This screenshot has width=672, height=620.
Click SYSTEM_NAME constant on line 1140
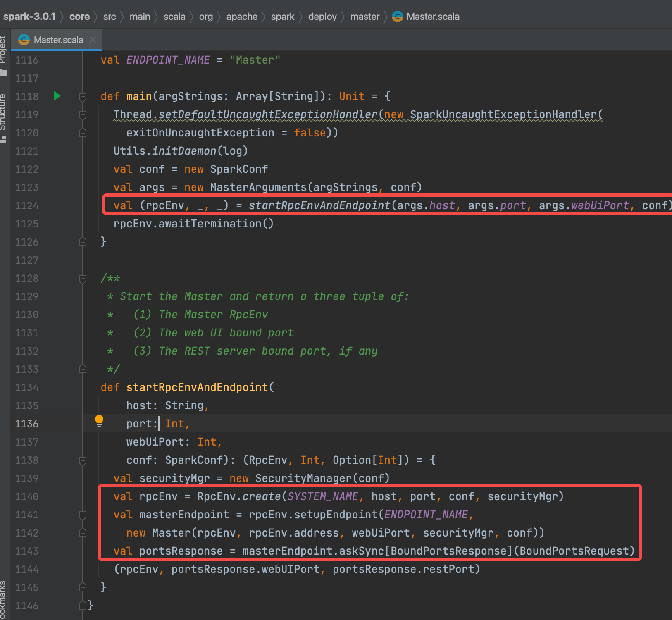coord(323,496)
